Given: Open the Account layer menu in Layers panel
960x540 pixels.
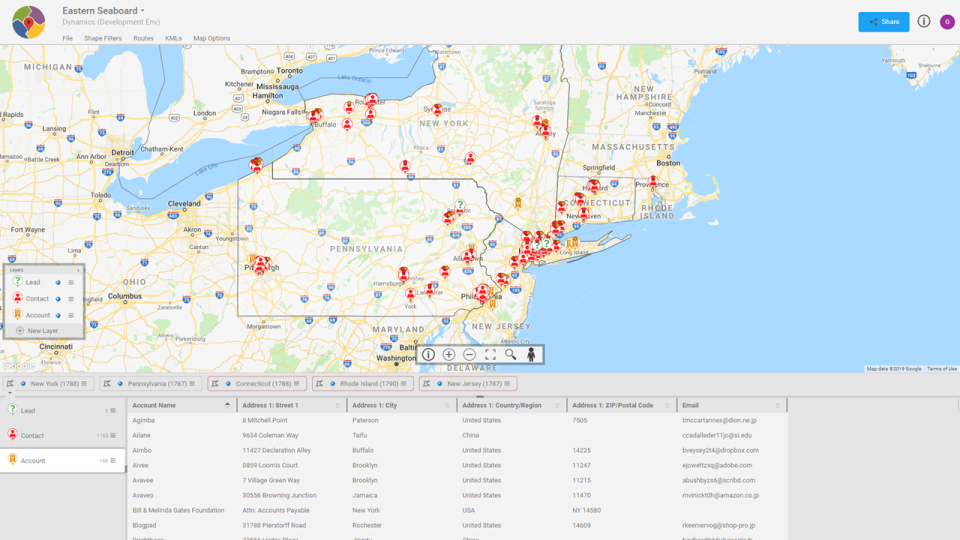Looking at the screenshot, I should click(x=71, y=316).
